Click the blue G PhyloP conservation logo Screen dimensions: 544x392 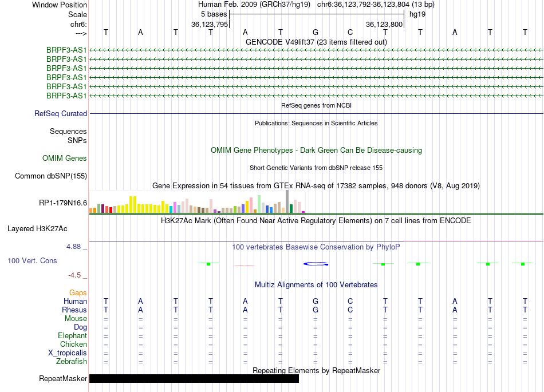pos(316,264)
